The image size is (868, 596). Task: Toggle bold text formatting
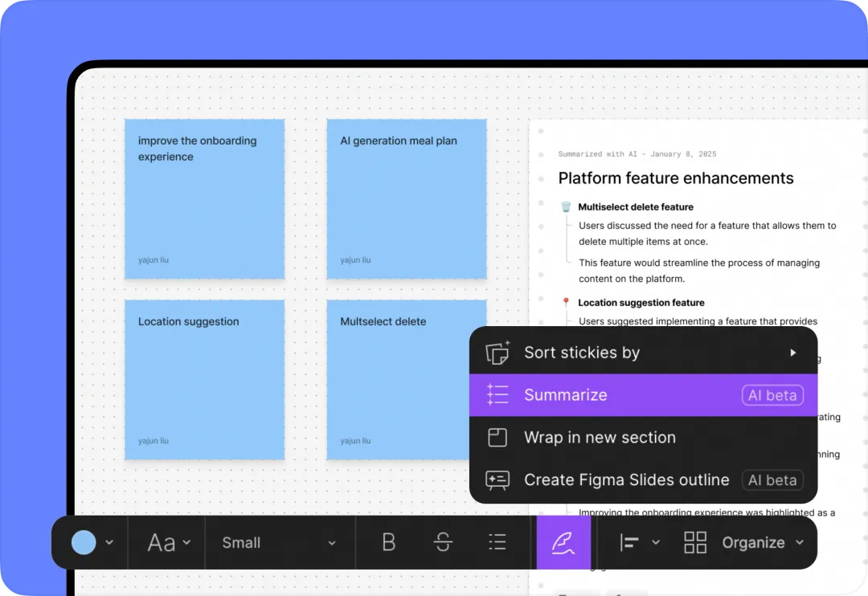coord(388,543)
